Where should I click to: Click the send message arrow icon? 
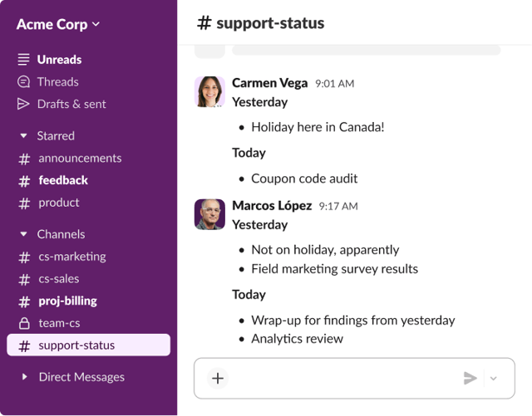point(470,378)
